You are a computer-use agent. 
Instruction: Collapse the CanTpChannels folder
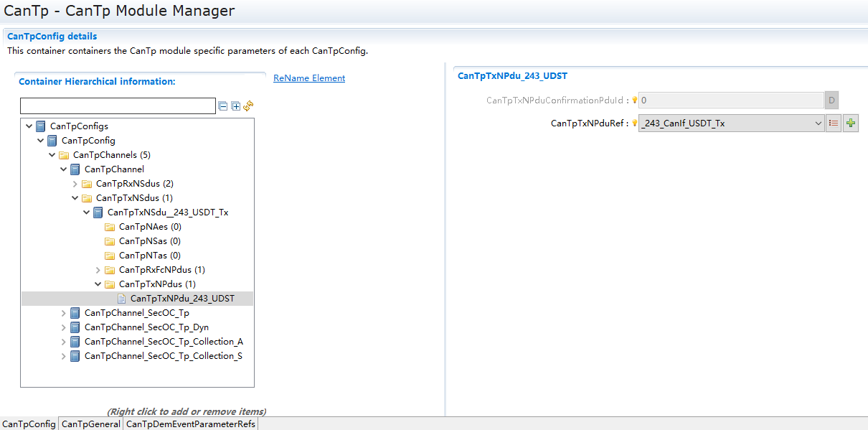point(52,155)
